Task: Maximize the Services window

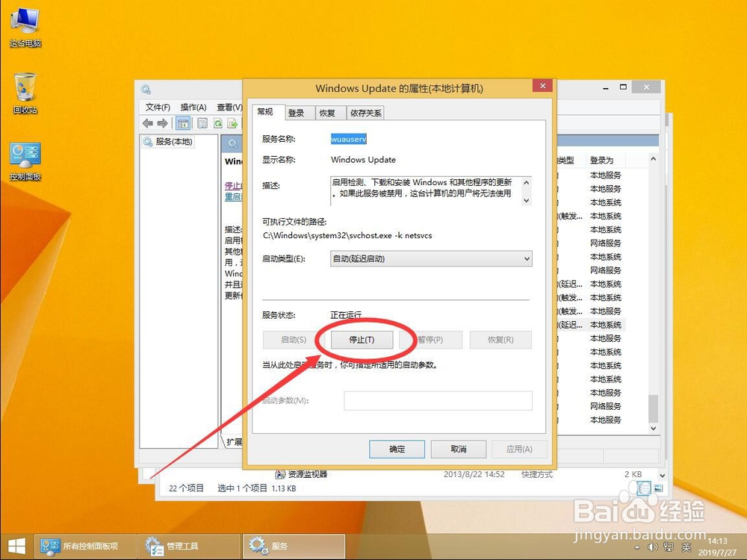Action: click(623, 87)
